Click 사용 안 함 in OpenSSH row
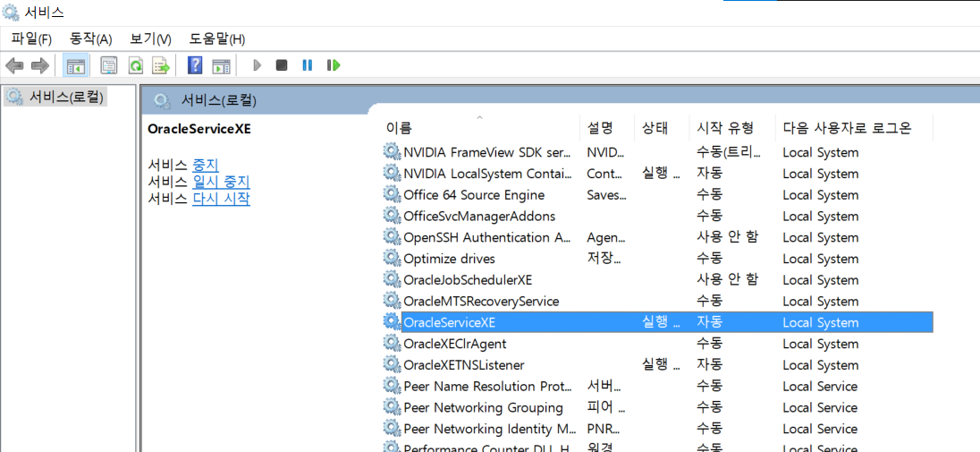This screenshot has height=452, width=980. [x=727, y=237]
